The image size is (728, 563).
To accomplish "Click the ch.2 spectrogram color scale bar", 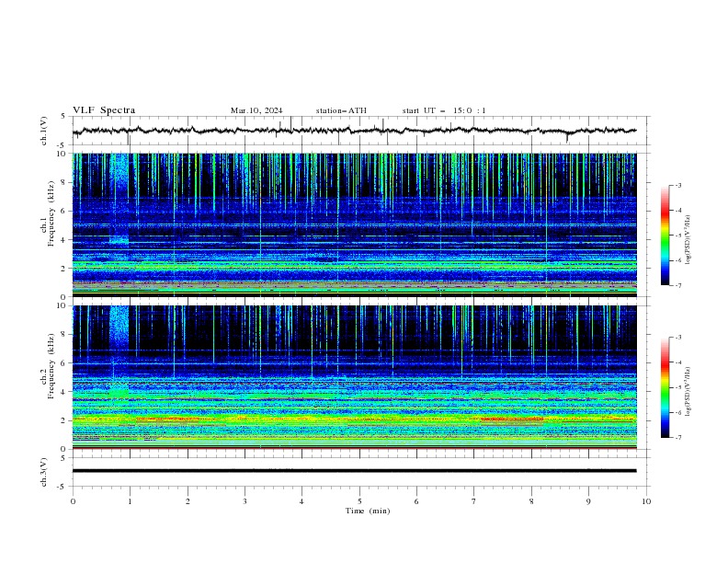I will coord(665,387).
